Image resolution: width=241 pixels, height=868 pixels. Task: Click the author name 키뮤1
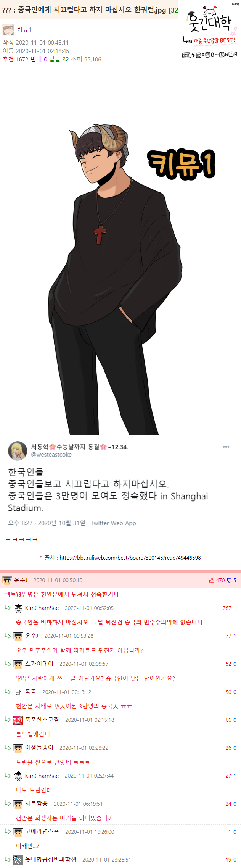[24, 29]
